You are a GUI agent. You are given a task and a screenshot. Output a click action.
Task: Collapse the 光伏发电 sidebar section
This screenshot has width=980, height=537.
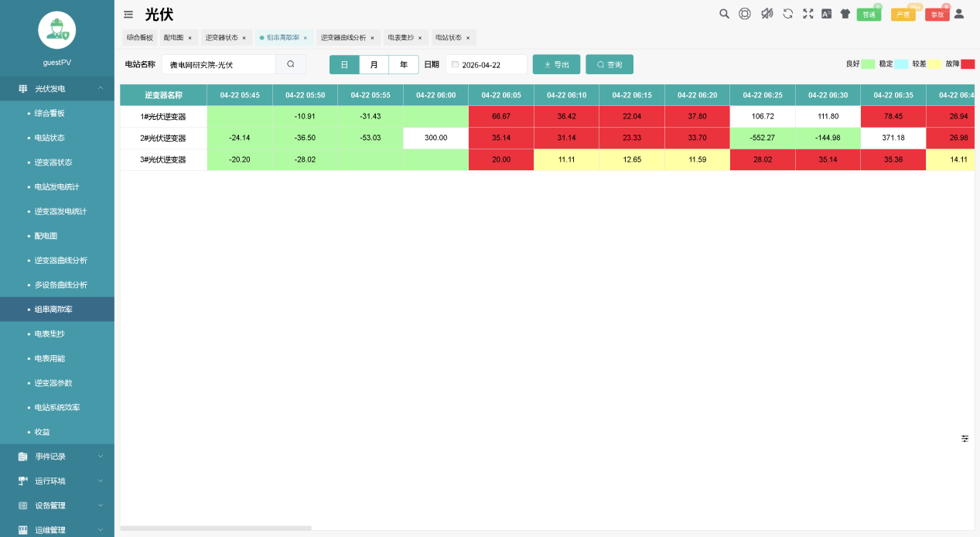57,89
